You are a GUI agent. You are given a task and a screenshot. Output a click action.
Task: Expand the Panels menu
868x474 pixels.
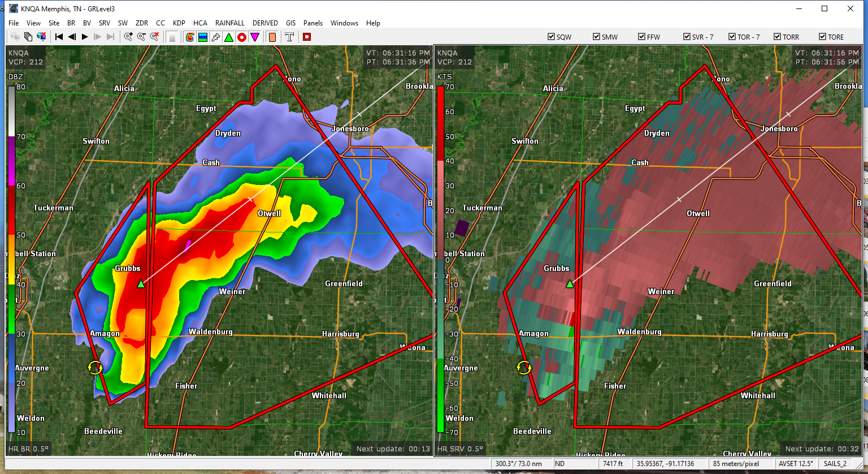313,23
